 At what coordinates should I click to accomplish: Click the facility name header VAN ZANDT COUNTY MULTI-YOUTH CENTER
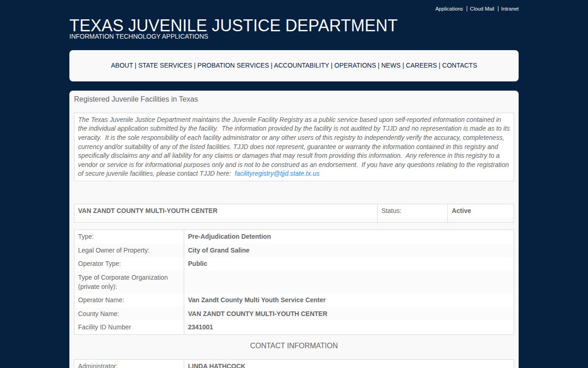pyautogui.click(x=147, y=211)
